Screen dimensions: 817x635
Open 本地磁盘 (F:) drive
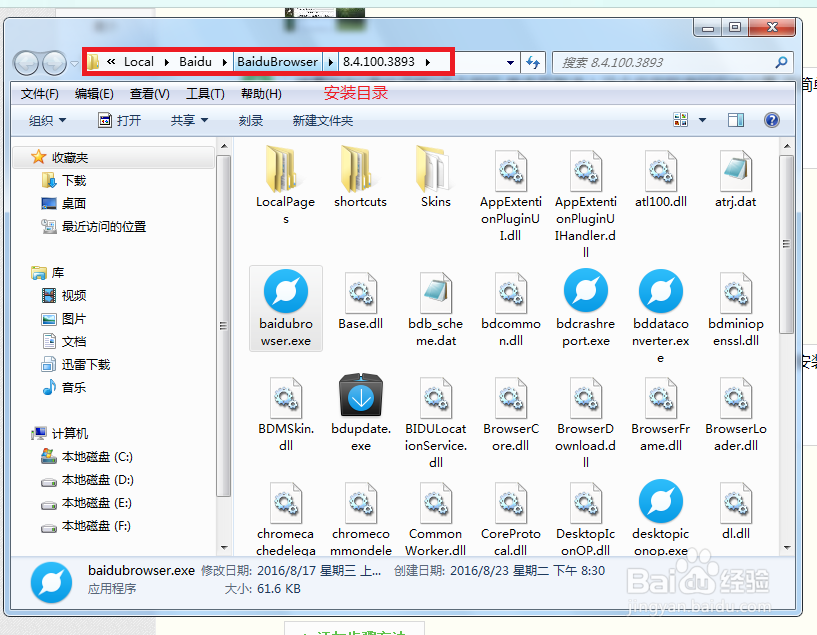click(96, 526)
